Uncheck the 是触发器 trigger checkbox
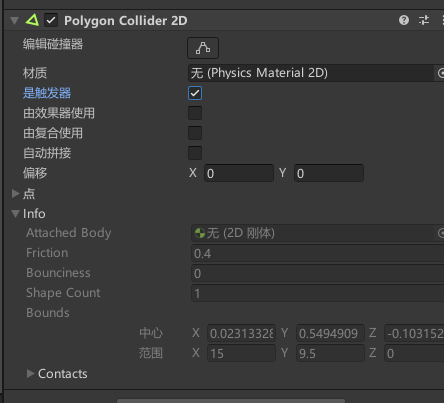Screen dimensions: 444x403 point(195,93)
